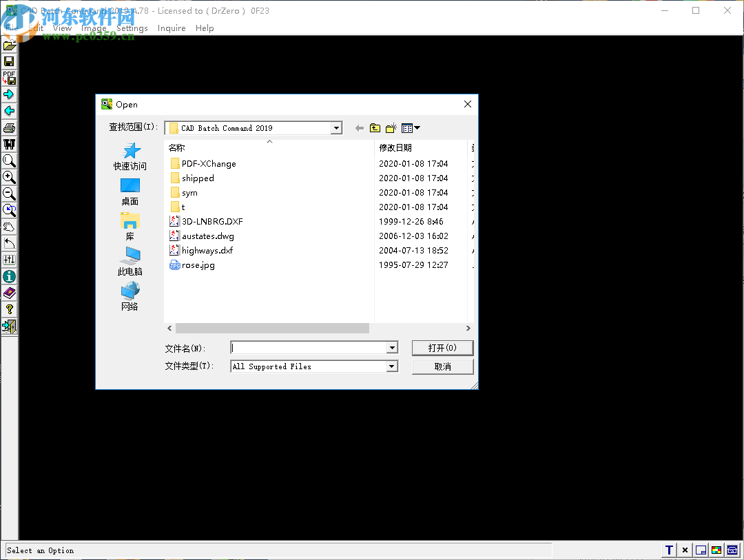Open the Print tool icon
744x560 pixels.
pos(9,127)
